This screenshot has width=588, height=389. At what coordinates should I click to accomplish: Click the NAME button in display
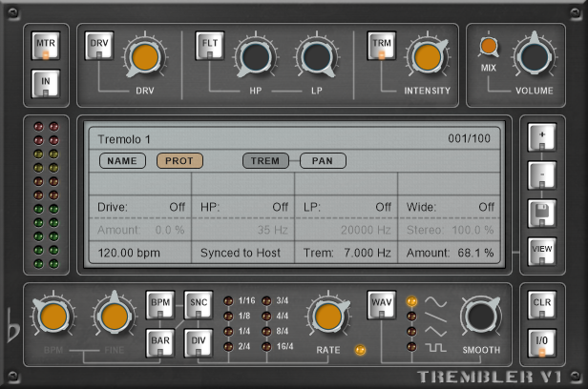[121, 161]
